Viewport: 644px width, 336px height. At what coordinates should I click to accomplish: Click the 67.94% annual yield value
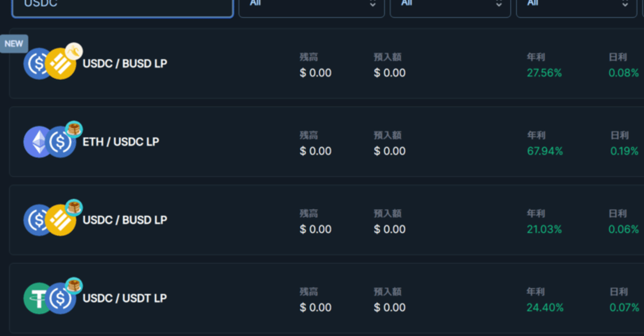[544, 151]
